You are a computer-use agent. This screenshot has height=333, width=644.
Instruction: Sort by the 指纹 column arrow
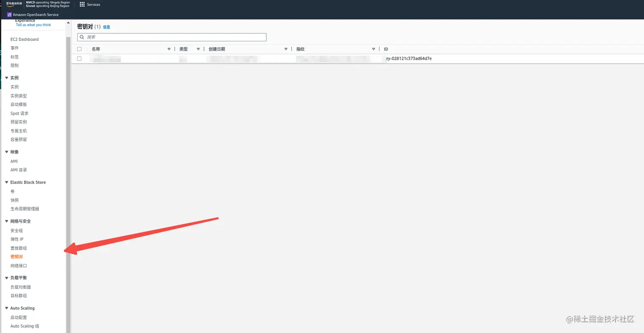[374, 49]
